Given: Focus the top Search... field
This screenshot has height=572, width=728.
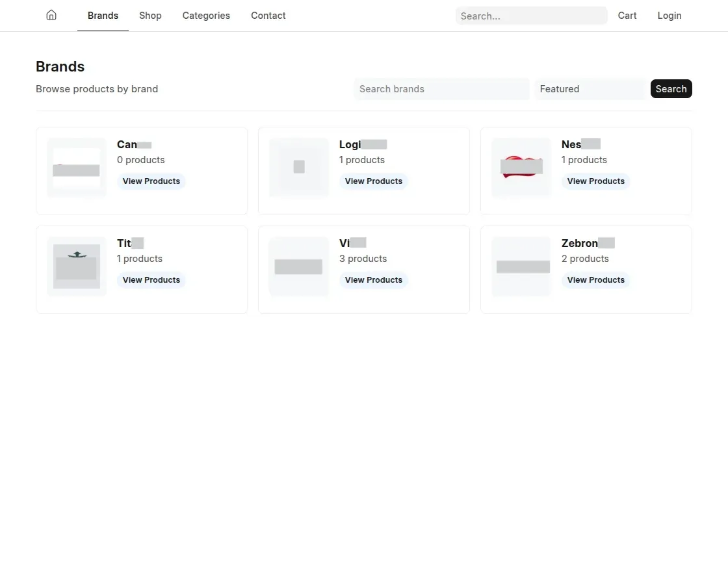Looking at the screenshot, I should coord(532,16).
